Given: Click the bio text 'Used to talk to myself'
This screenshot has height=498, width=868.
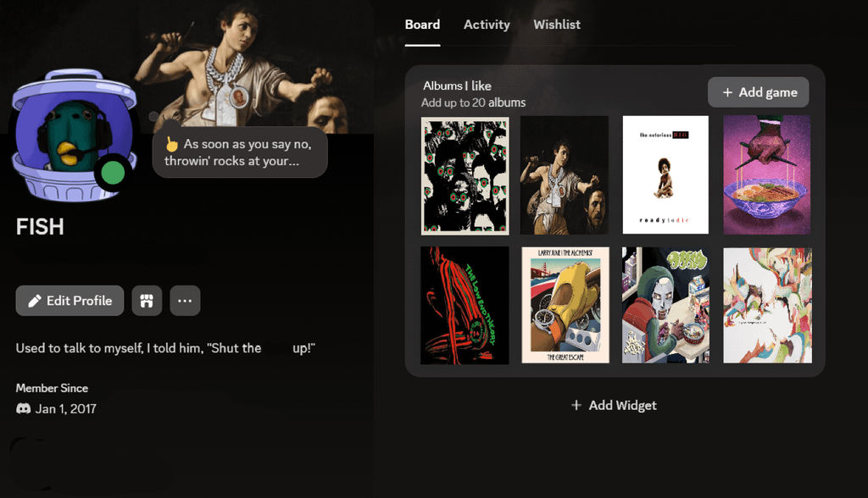Looking at the screenshot, I should coord(165,348).
